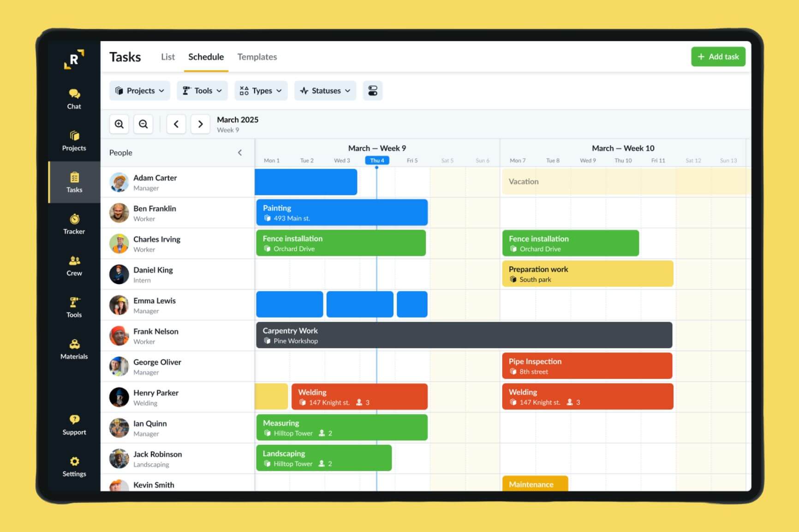This screenshot has width=799, height=532.
Task: Click the March 2025 date label
Action: (x=238, y=119)
